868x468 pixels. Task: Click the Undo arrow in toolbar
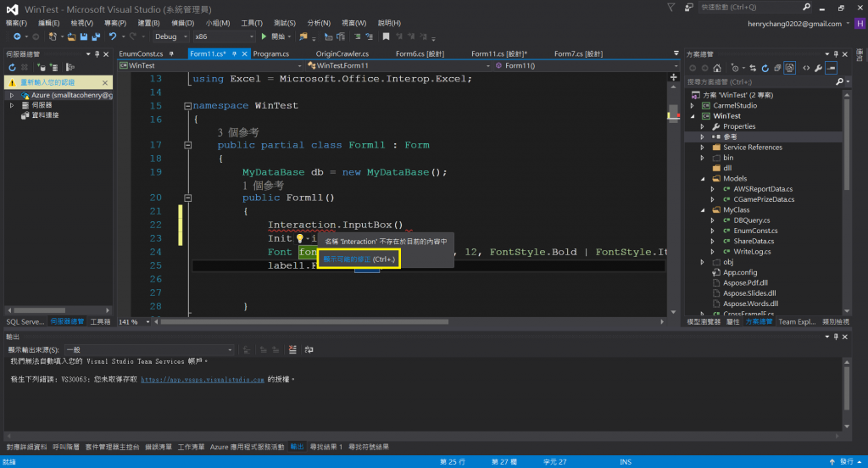(x=113, y=36)
